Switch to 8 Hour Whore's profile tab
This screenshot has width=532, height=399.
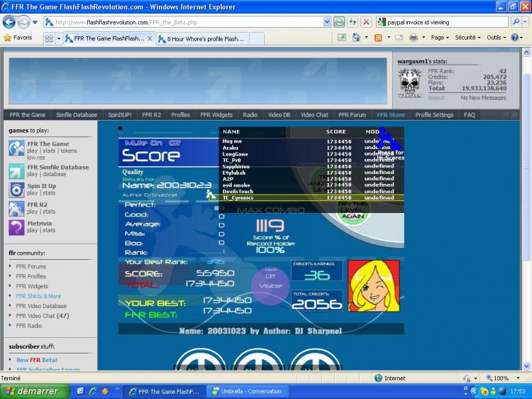tap(206, 38)
